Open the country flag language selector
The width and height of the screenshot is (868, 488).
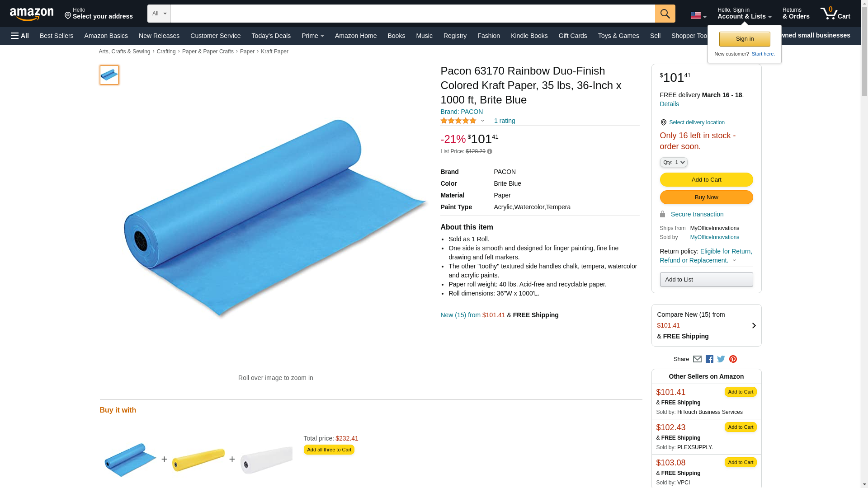[x=698, y=15]
